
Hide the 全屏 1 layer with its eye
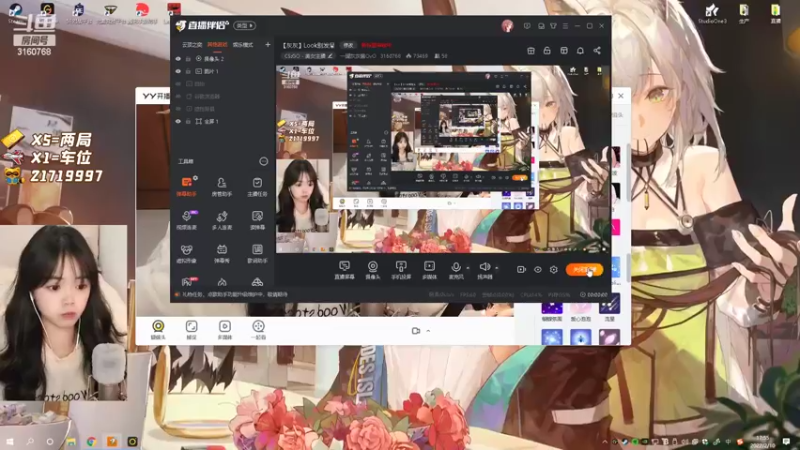[178, 121]
